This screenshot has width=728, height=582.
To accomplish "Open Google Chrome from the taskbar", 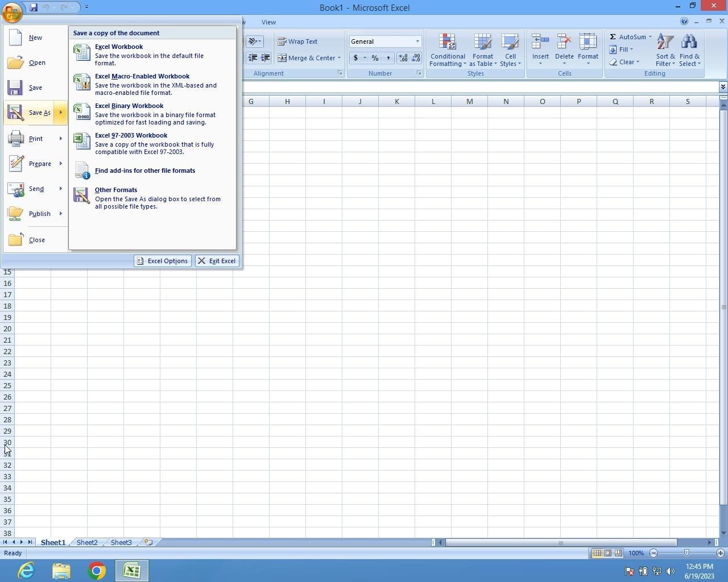I will click(97, 571).
